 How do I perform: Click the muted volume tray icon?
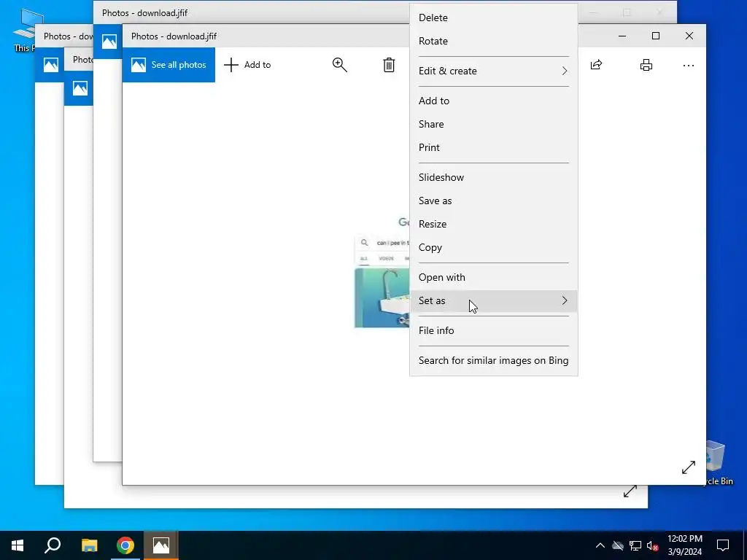point(653,545)
